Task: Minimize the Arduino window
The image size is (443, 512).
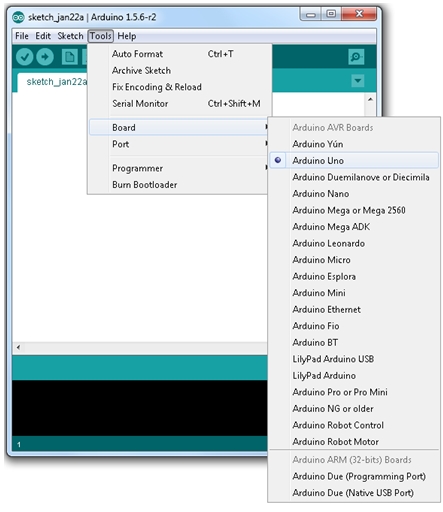Action: [311, 15]
